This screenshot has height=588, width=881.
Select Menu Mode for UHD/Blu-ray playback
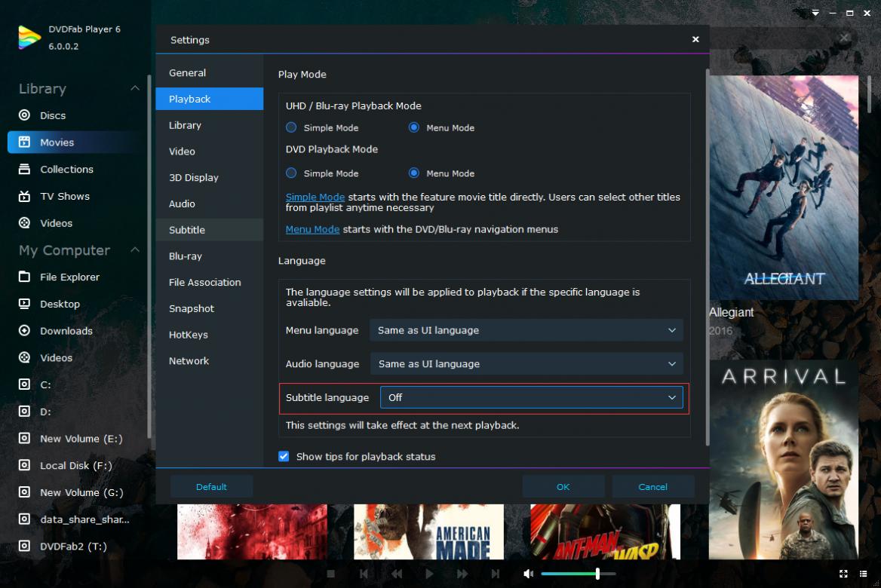413,127
